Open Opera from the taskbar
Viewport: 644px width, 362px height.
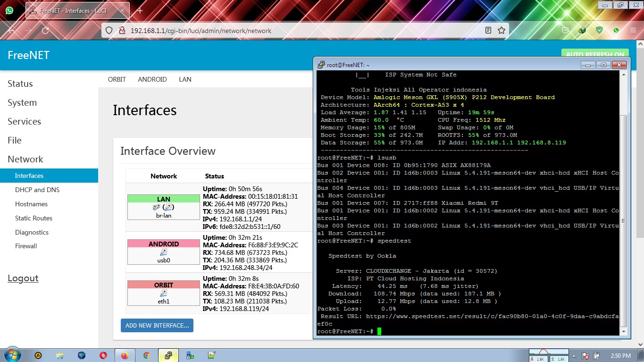click(103, 355)
